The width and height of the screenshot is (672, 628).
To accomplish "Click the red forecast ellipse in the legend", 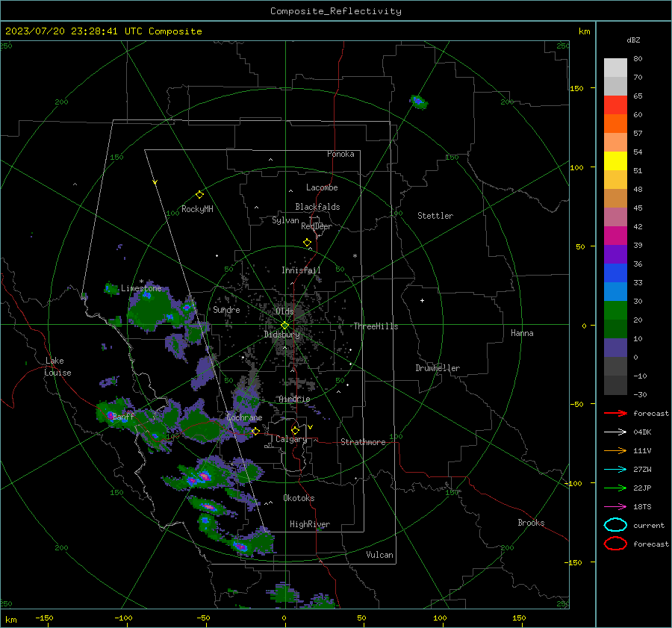I will click(615, 544).
